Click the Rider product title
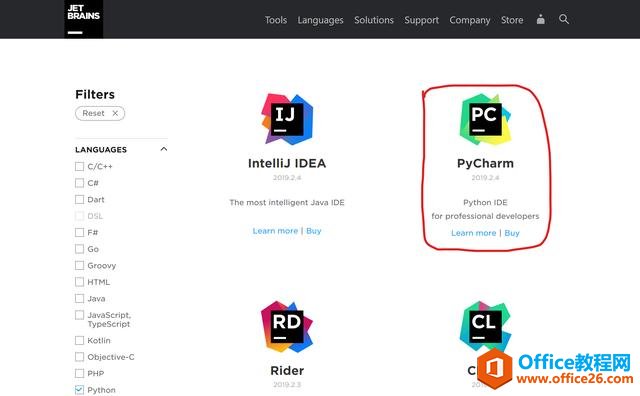This screenshot has width=640, height=396. (287, 371)
